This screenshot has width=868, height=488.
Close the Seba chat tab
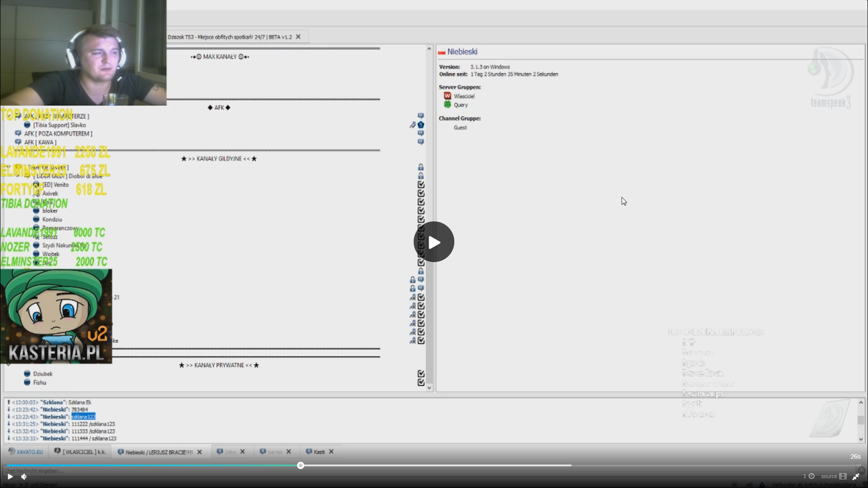[242, 452]
